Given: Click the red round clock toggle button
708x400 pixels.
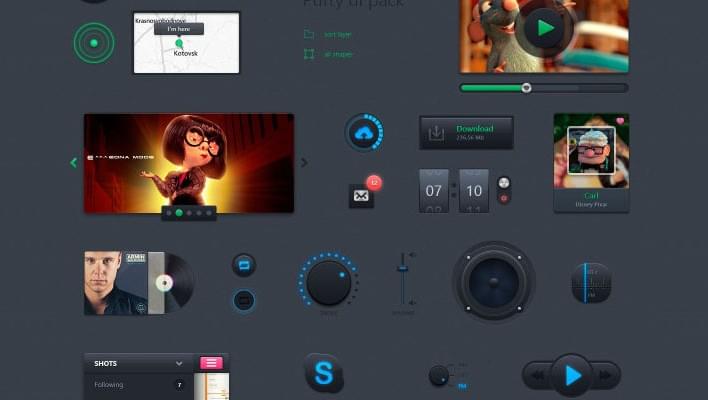Looking at the screenshot, I should (504, 198).
